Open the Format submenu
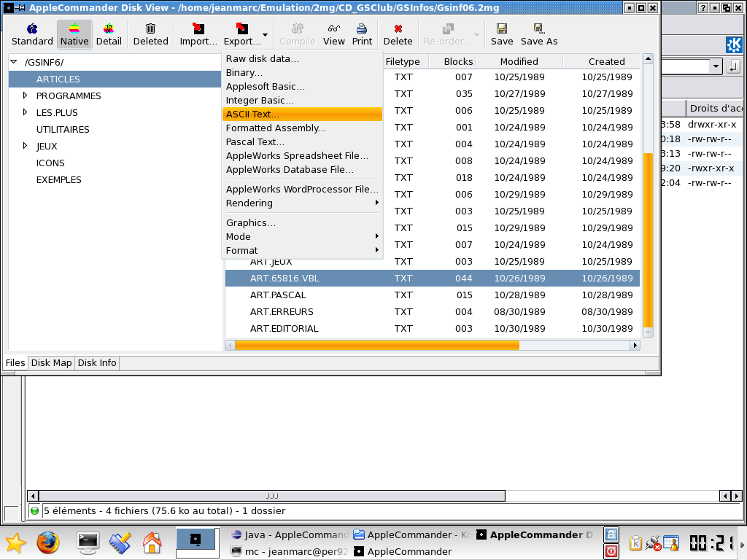The image size is (747, 560). point(302,250)
